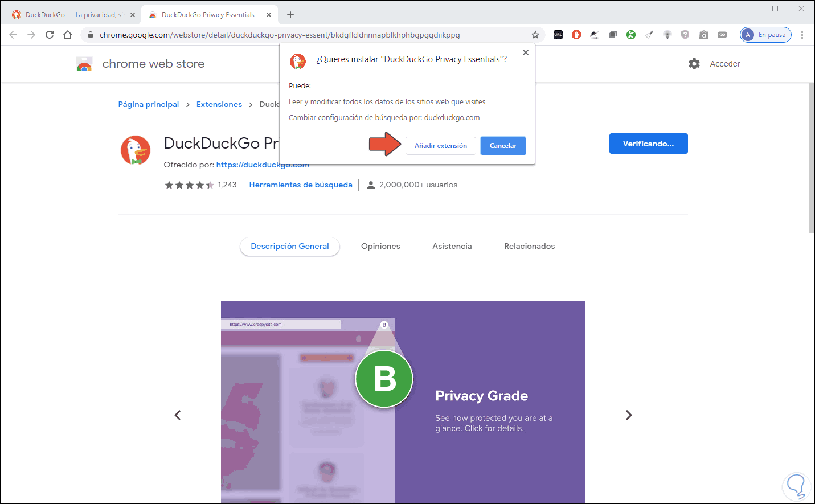Open the stacked squares extension icon
815x504 pixels.
point(613,35)
